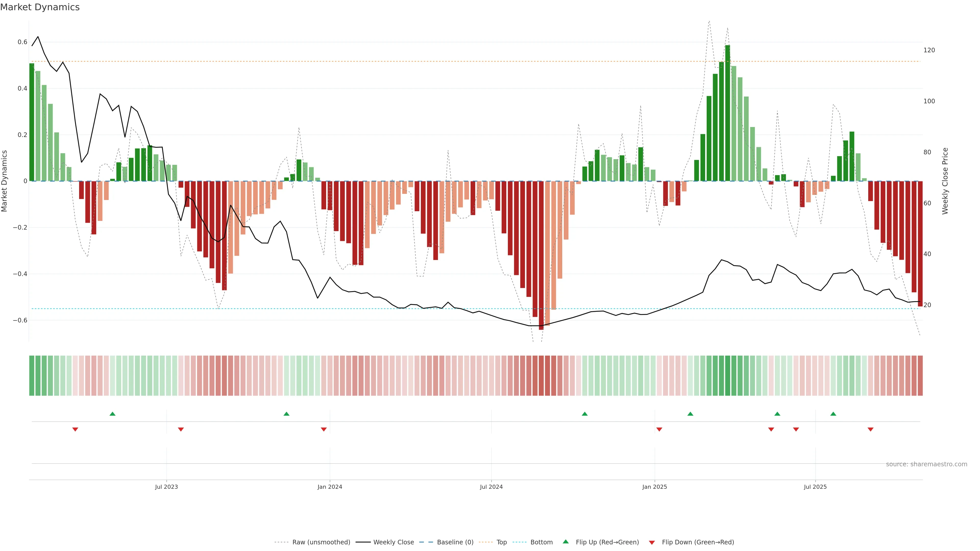Click the first red flip-down triangle marker
The width and height of the screenshot is (980, 551).
[75, 429]
